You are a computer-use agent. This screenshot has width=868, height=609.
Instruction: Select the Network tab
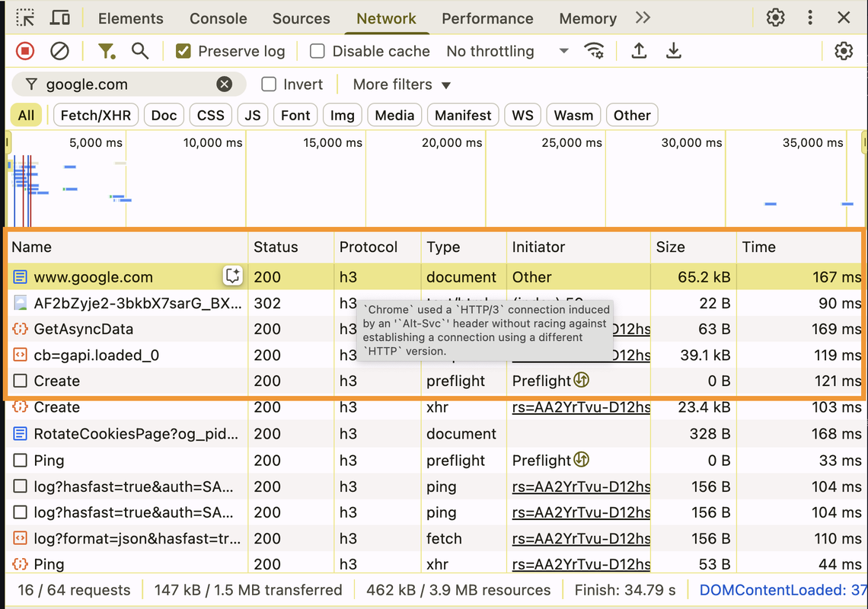point(386,18)
